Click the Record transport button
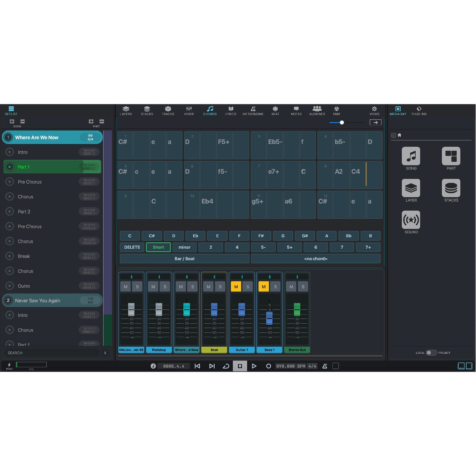This screenshot has height=476, width=476. (269, 366)
